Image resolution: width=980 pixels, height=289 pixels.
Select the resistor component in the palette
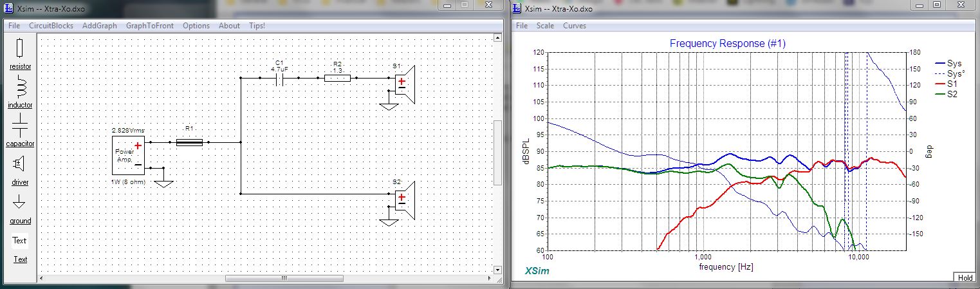point(20,53)
